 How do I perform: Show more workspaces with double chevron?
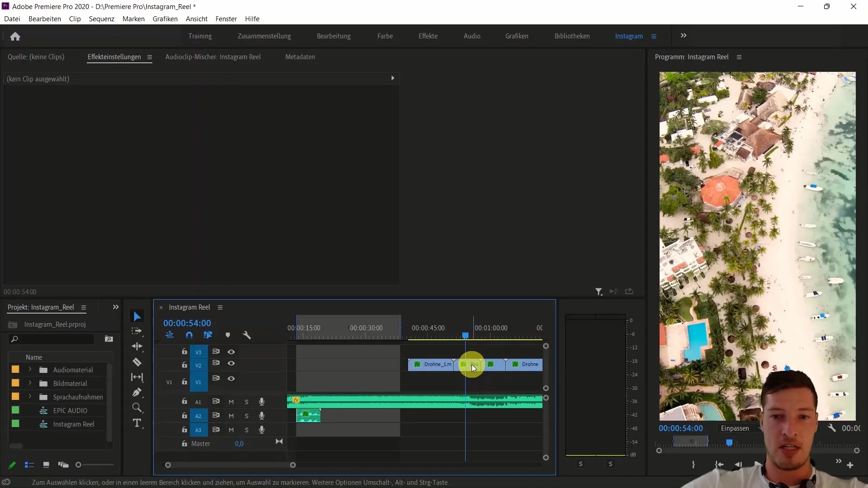(684, 36)
